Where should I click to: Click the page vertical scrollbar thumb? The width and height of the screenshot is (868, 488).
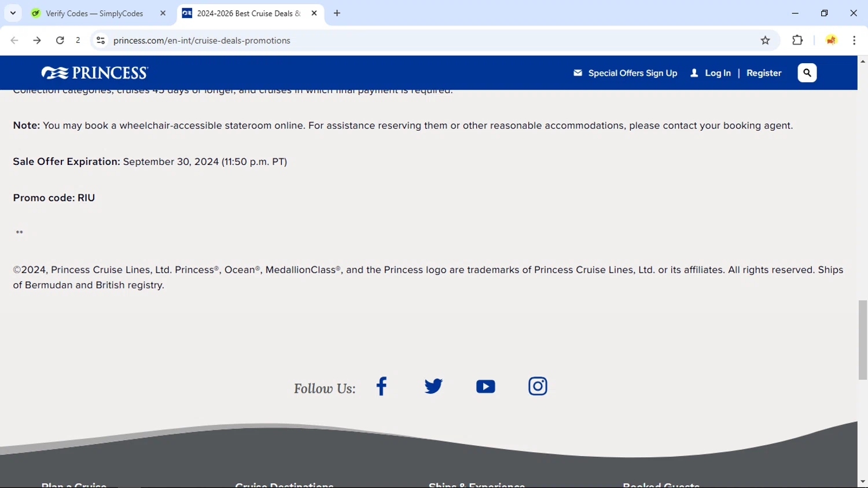coord(863,340)
